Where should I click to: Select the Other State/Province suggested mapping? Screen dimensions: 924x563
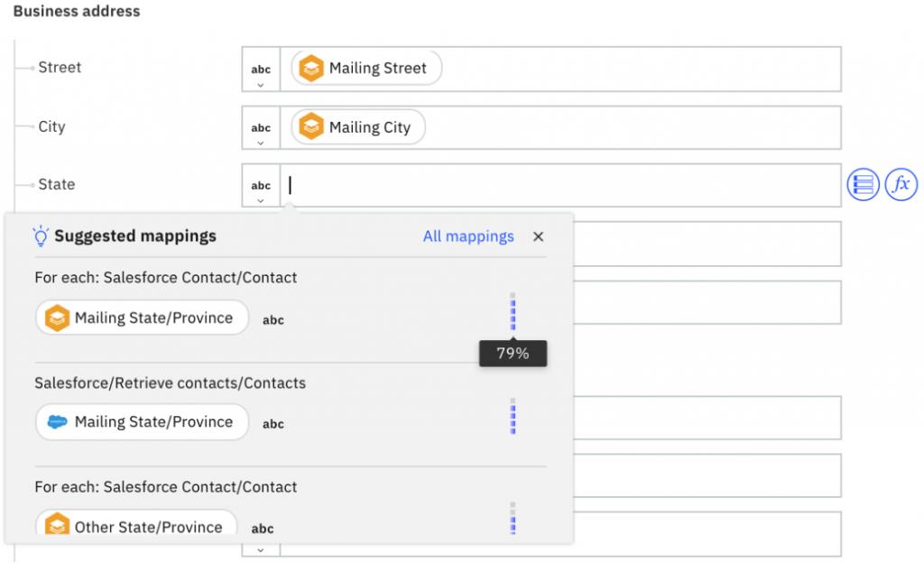tap(134, 526)
